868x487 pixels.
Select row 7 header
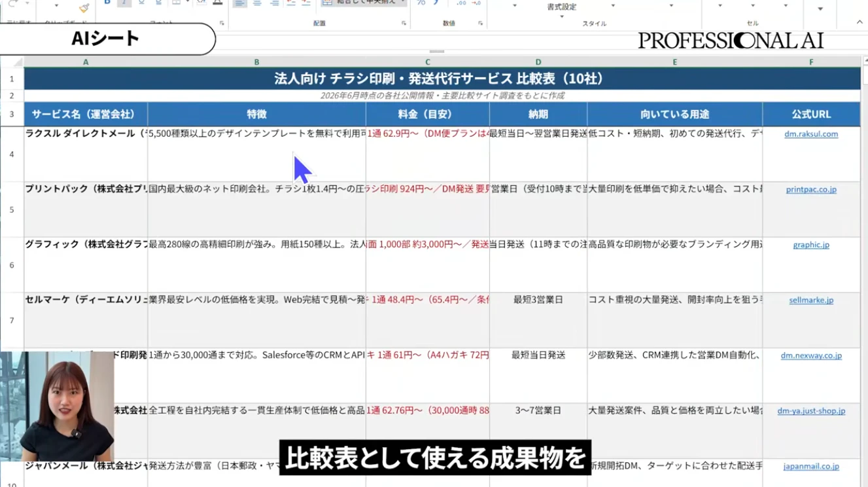point(12,320)
